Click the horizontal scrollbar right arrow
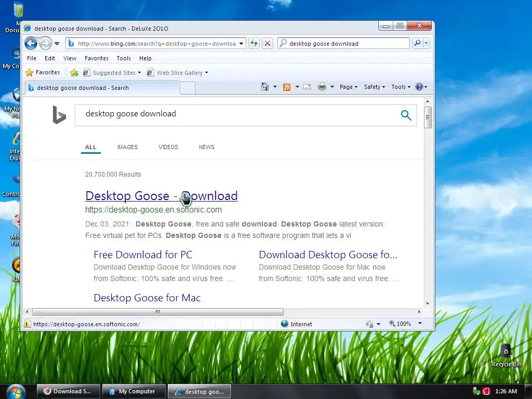Screen dimensions: 532x399 coord(419,312)
